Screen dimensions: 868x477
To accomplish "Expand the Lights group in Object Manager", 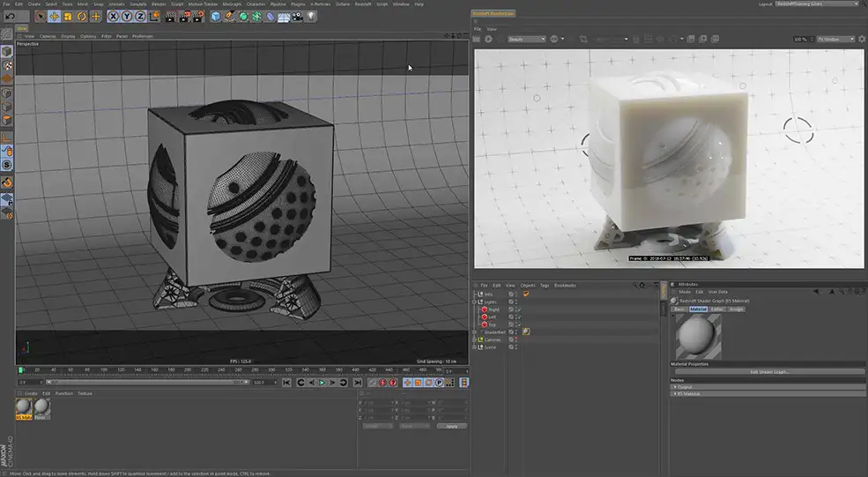I will coord(474,302).
